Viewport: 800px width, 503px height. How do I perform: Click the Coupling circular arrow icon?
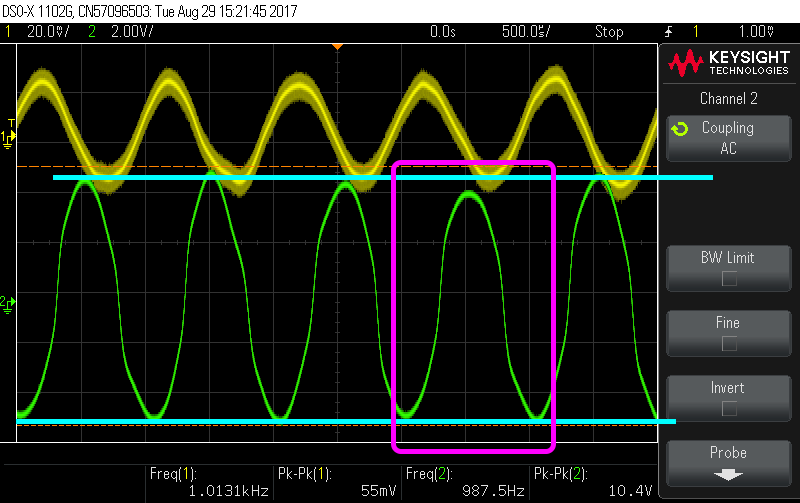(680, 129)
